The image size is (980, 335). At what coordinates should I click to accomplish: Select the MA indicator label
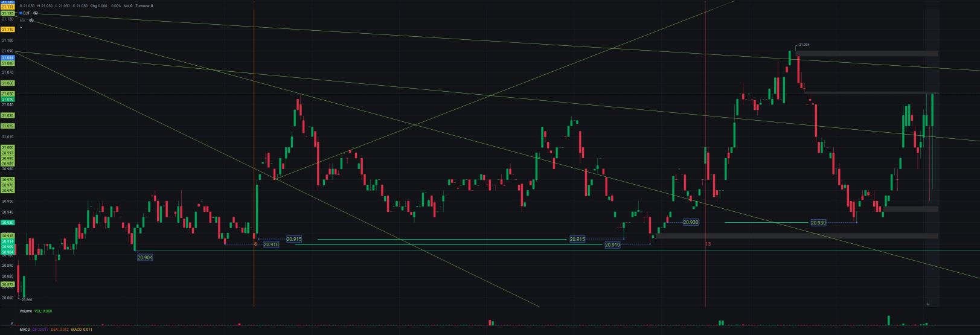pyautogui.click(x=22, y=20)
